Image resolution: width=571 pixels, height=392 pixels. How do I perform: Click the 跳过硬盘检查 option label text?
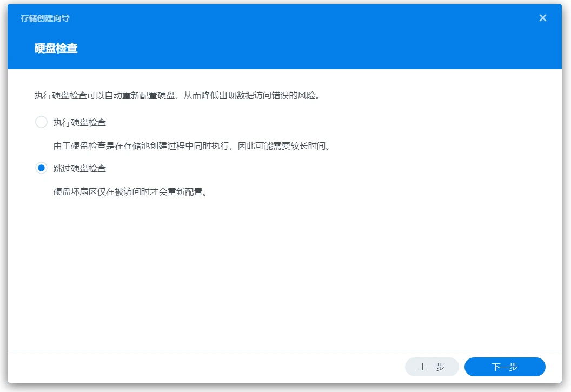79,168
